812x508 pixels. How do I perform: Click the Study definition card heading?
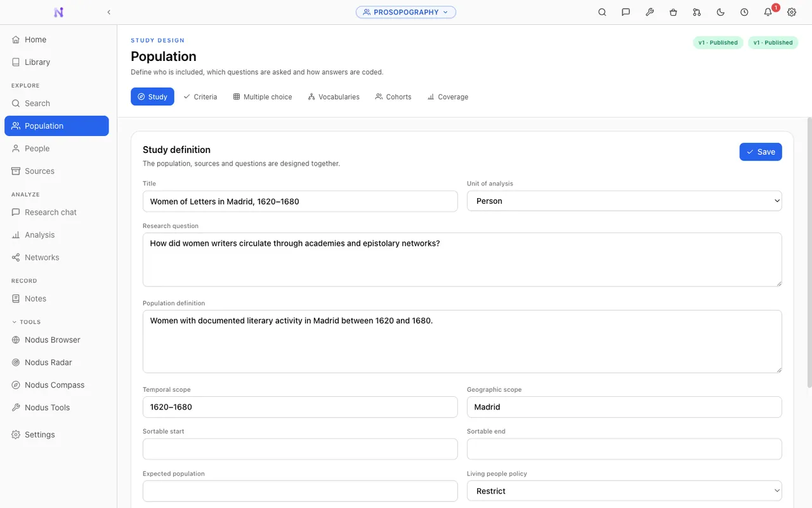[176, 150]
